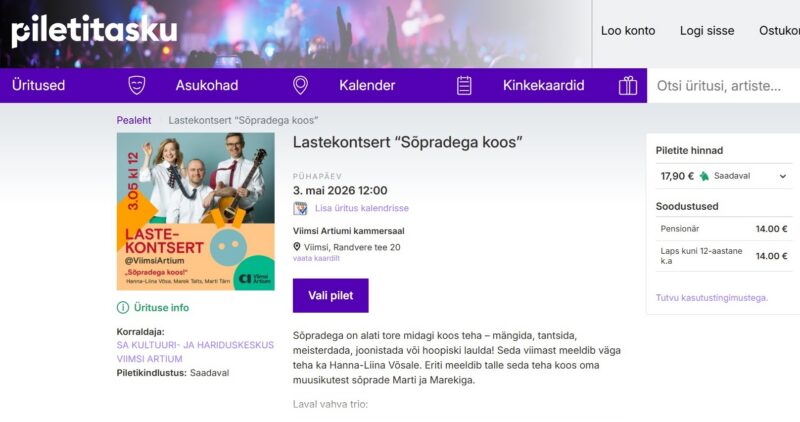800x422 pixels.
Task: Click the calendar icon beside Lisa üritus kalendrisse
Action: pos(300,208)
